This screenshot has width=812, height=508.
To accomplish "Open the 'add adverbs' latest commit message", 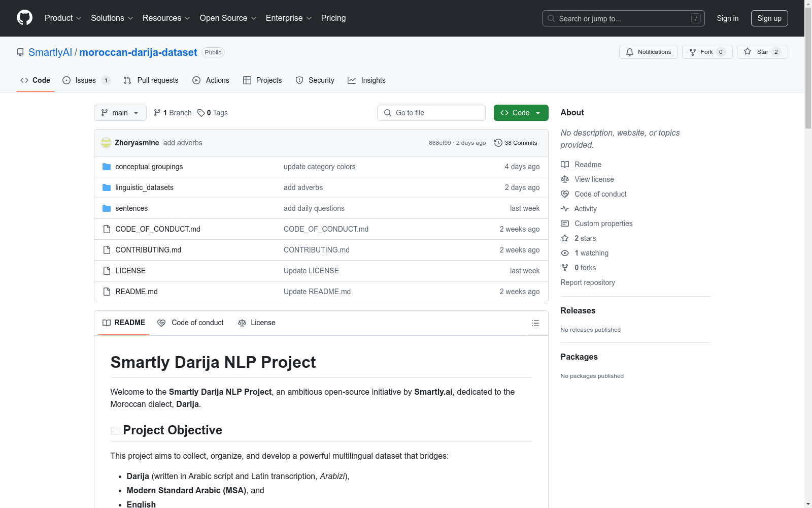I will click(183, 143).
